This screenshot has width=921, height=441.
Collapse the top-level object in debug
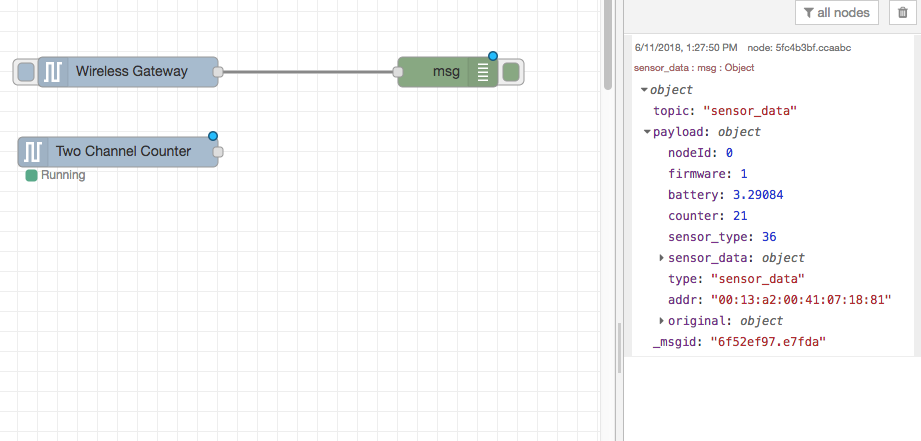[x=644, y=90]
